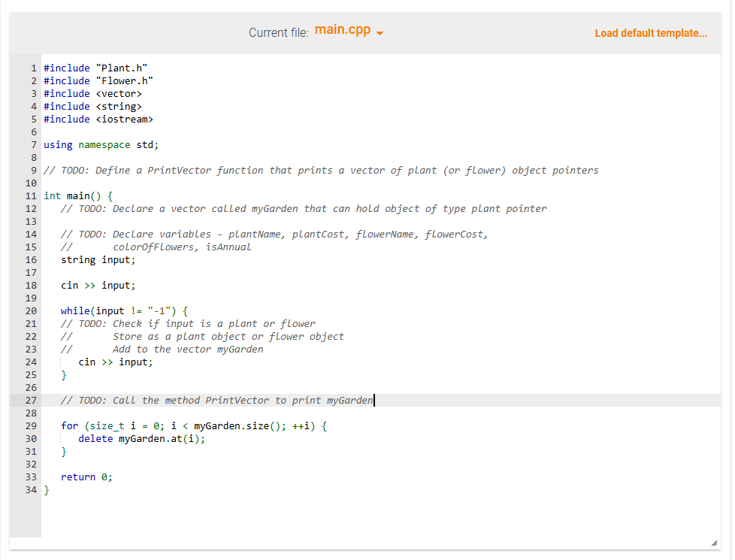Click the using namespace std line
Screen dimensions: 735x560
[101, 144]
